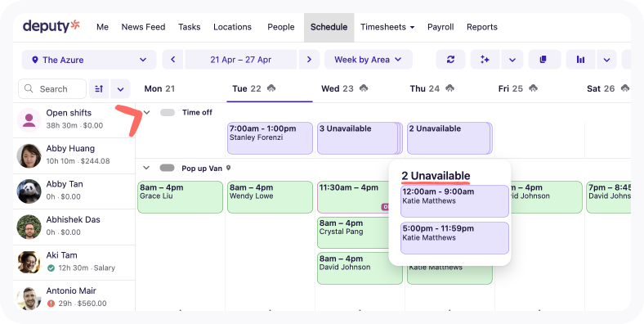Image resolution: width=644 pixels, height=324 pixels.
Task: Select the Open shifts row
Action: (x=74, y=120)
